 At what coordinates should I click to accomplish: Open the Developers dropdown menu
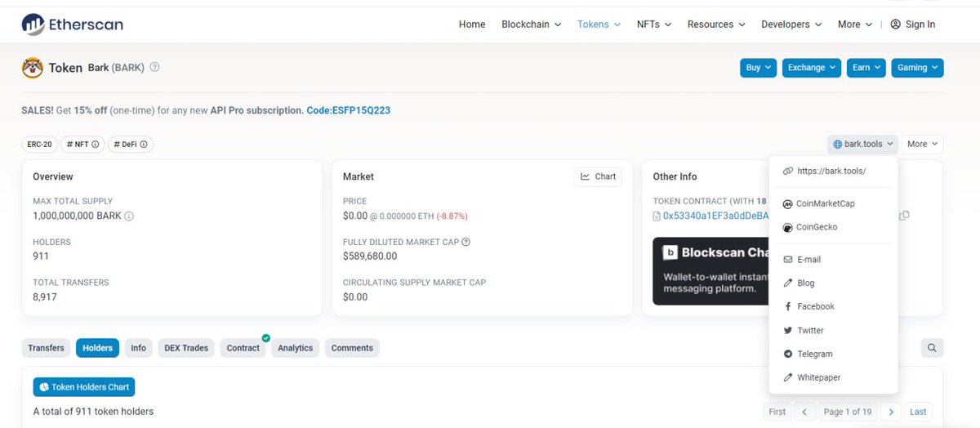coord(791,25)
